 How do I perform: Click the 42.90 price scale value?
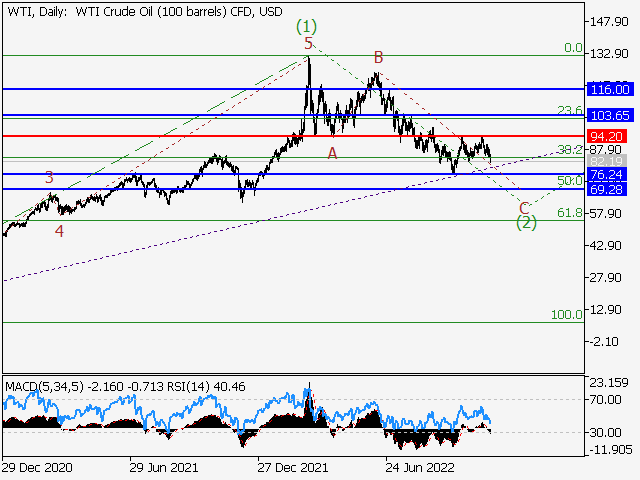point(606,246)
